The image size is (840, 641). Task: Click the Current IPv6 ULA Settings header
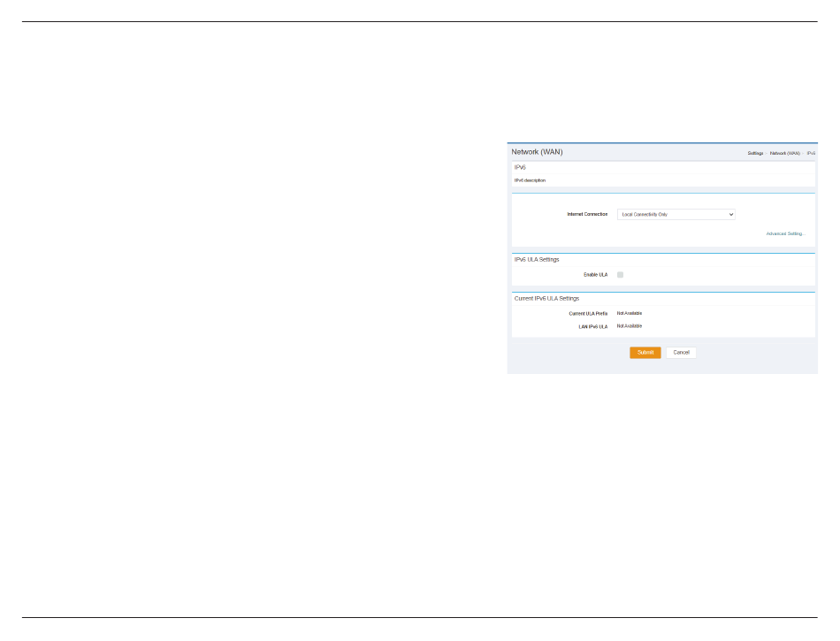(x=546, y=299)
